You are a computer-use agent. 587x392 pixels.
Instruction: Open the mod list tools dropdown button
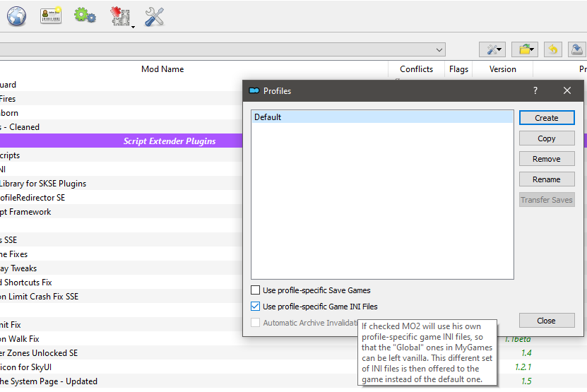[492, 49]
